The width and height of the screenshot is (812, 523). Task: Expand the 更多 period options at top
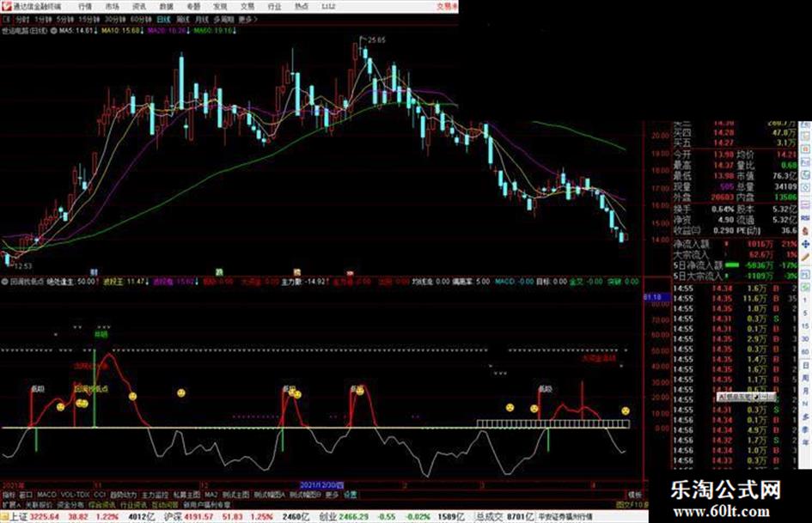[x=248, y=19]
